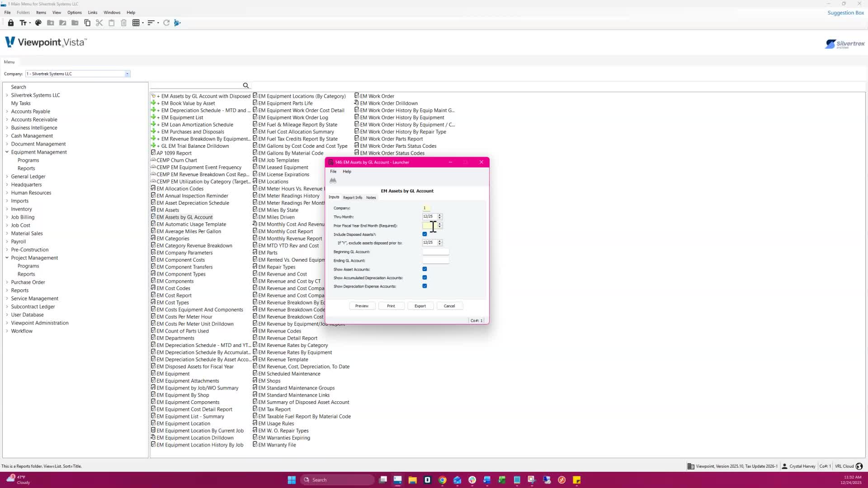This screenshot has width=868, height=488.
Task: Click the sort order icon
Action: (151, 23)
